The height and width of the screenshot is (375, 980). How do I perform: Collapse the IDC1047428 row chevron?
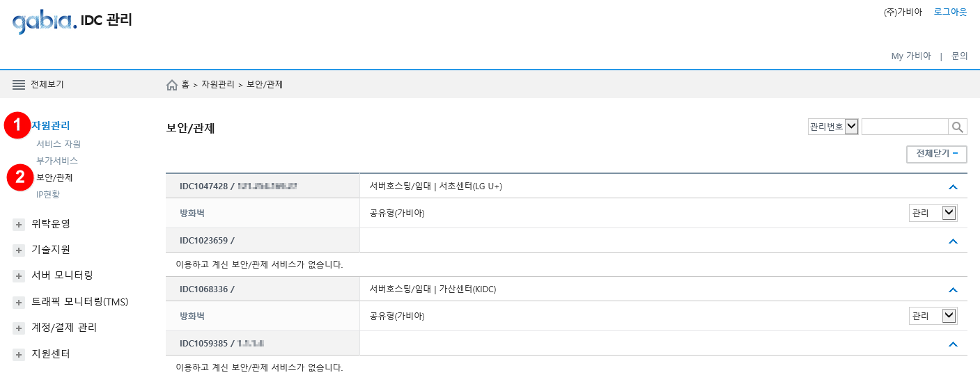[954, 186]
